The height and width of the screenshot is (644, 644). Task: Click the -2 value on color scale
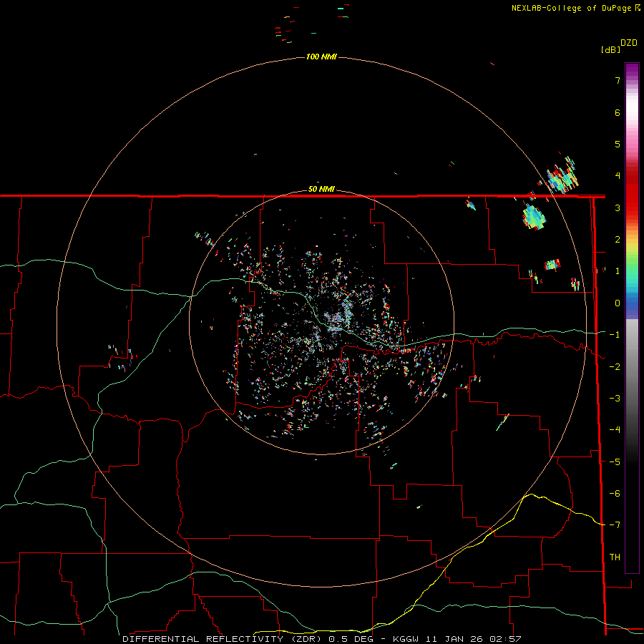[615, 367]
